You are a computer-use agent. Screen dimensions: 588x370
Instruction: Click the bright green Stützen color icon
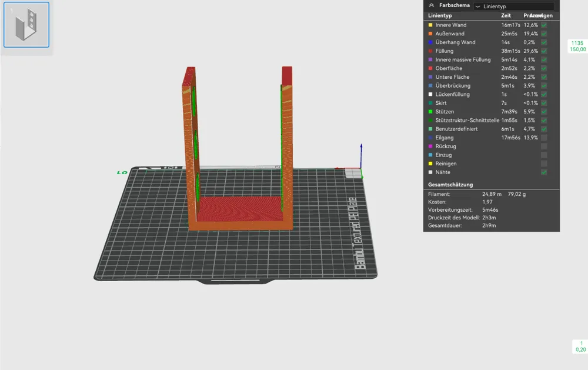430,112
